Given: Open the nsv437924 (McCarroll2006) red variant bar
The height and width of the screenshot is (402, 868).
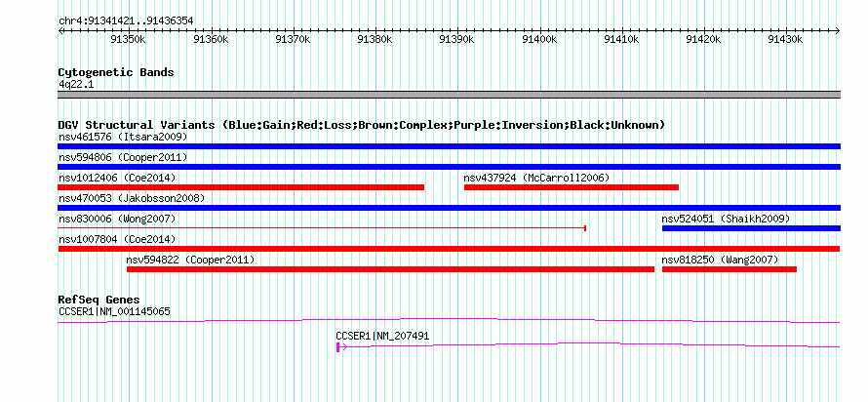Looking at the screenshot, I should coord(572,187).
